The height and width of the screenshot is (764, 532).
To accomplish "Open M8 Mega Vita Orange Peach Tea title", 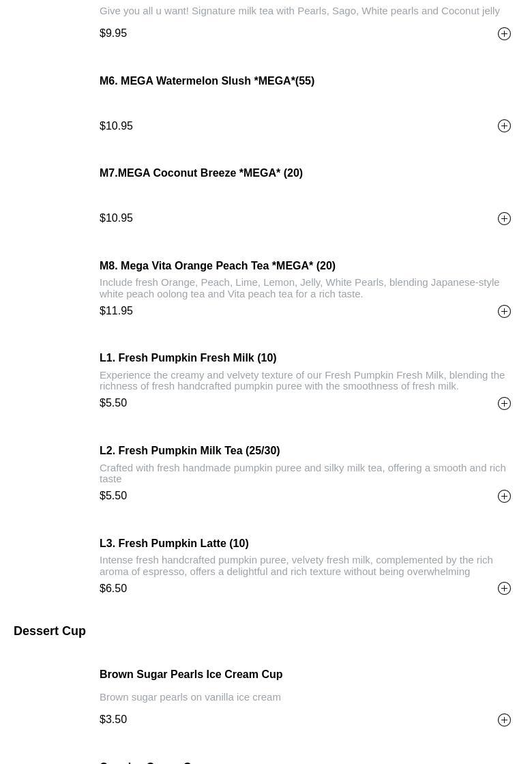I will coord(218,266).
